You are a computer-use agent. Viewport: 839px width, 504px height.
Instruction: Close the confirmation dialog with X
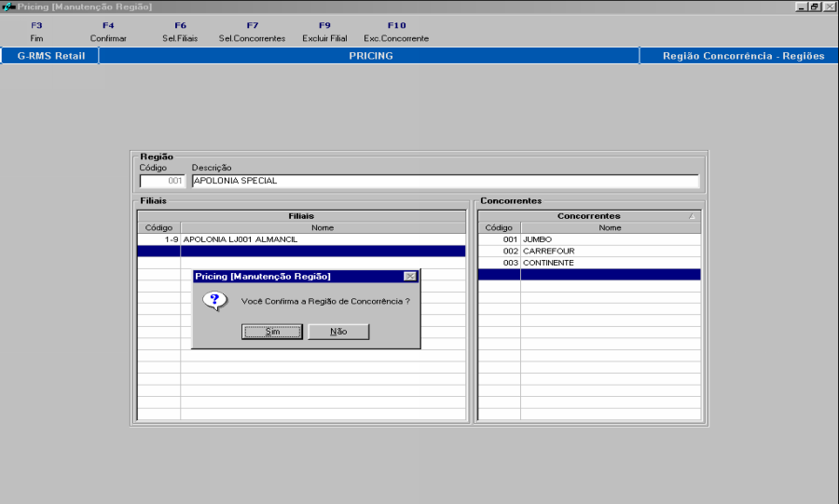[x=410, y=277]
